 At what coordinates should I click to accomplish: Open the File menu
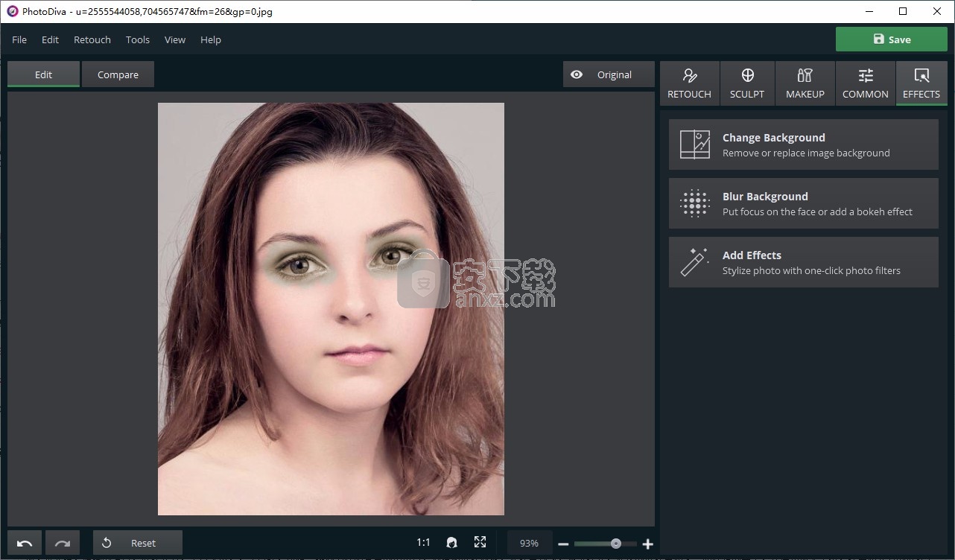click(19, 39)
